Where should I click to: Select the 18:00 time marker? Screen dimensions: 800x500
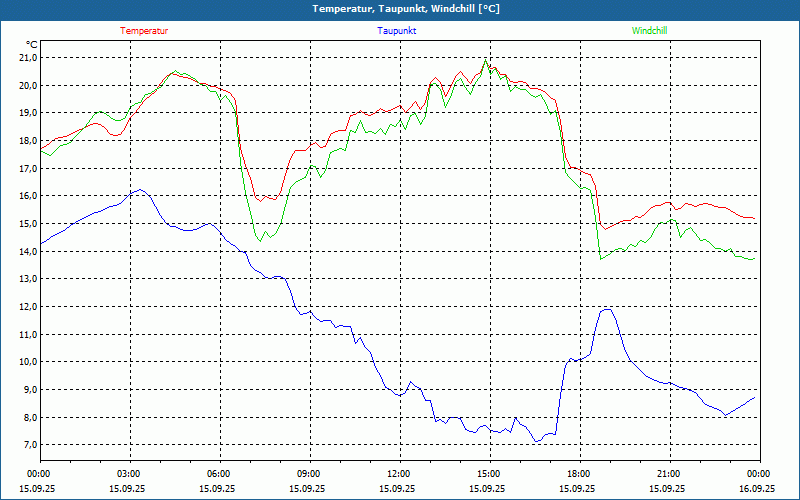tap(578, 474)
